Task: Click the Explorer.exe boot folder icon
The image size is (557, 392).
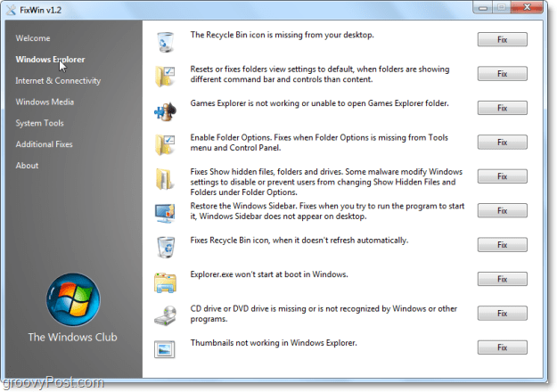Action: (x=165, y=282)
